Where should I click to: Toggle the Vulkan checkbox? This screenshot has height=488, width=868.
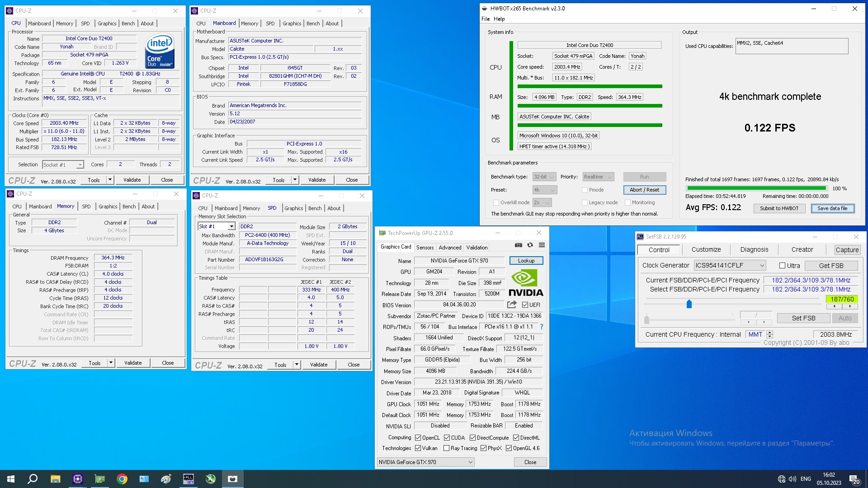418,448
